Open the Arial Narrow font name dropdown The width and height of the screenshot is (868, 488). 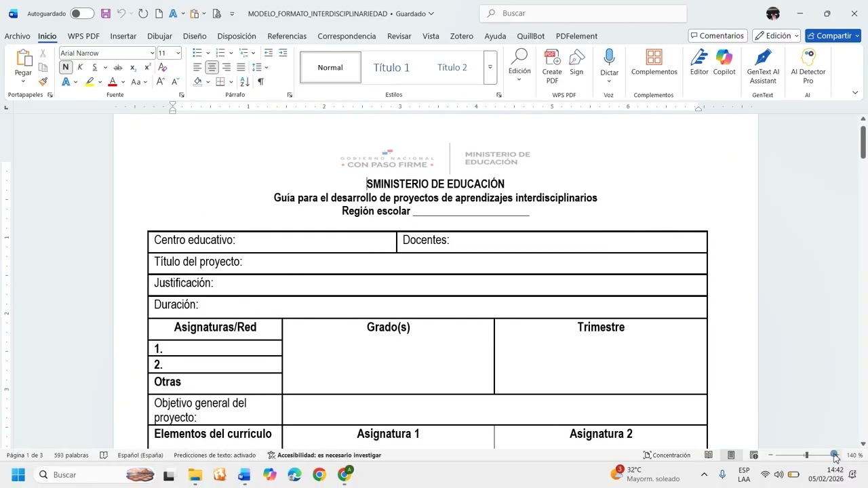click(x=153, y=53)
